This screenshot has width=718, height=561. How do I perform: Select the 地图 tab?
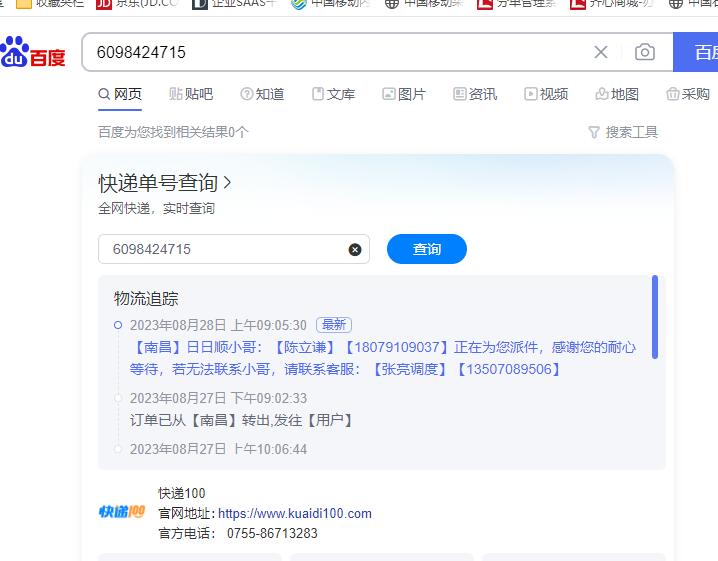click(617, 94)
